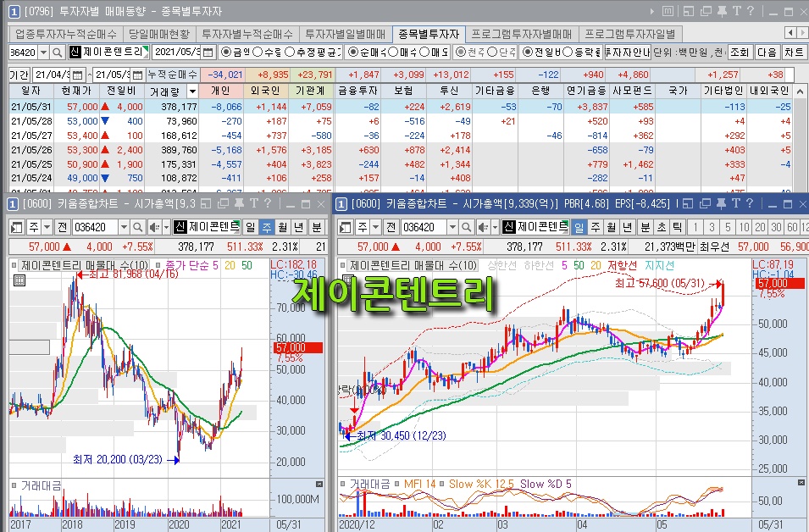Click the 조회 query button
Screen dimensions: 809x532
pyautogui.click(x=740, y=53)
